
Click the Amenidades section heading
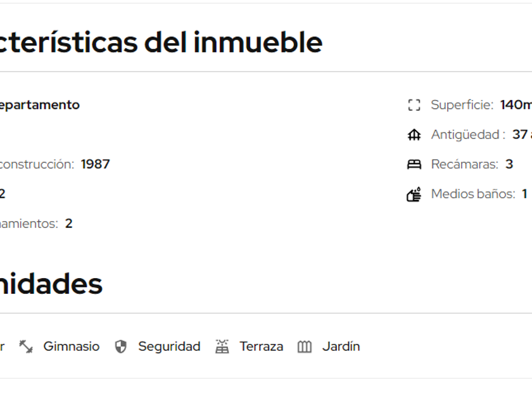click(51, 284)
